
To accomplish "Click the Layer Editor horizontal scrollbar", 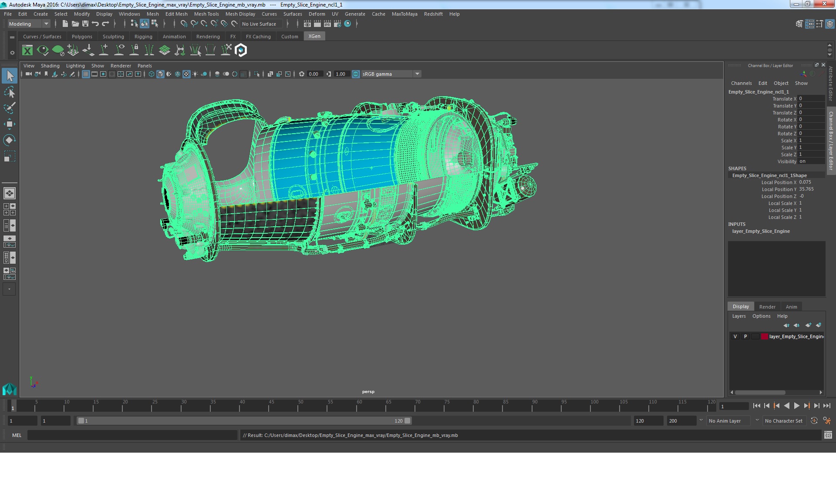I will pos(761,392).
